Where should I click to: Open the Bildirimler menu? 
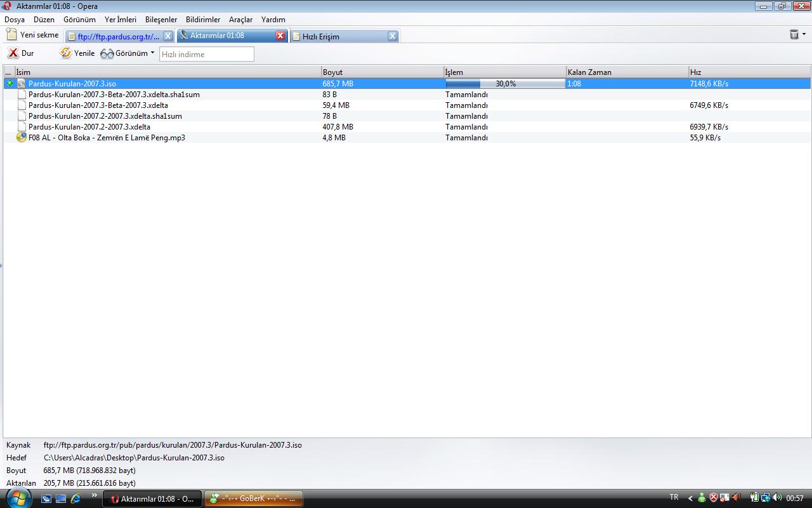(x=203, y=20)
